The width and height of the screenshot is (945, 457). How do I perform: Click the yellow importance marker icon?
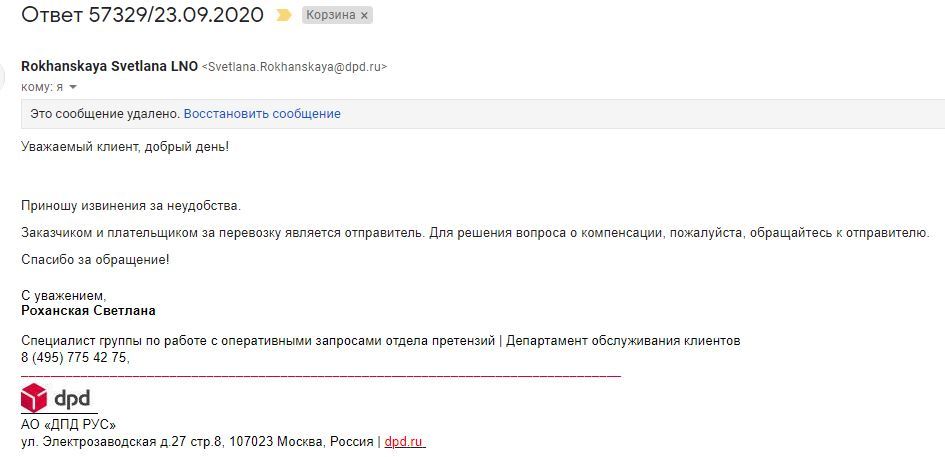pyautogui.click(x=284, y=16)
